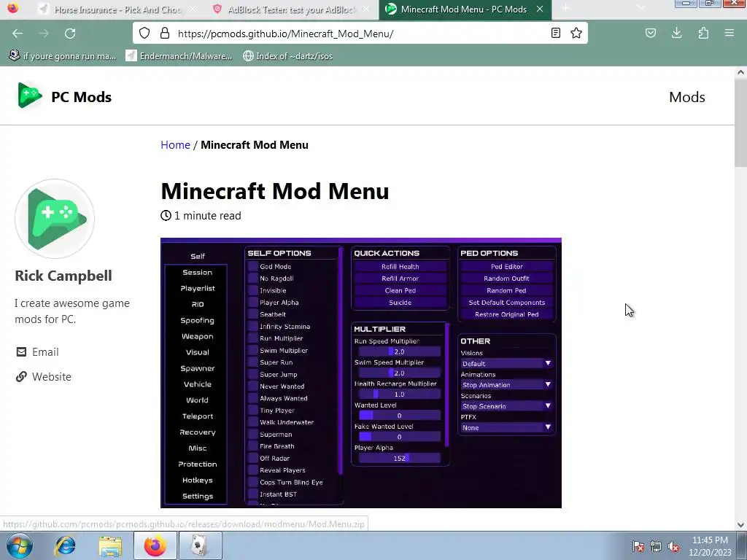
Task: Open the Rick Campbell author name
Action: 63,275
